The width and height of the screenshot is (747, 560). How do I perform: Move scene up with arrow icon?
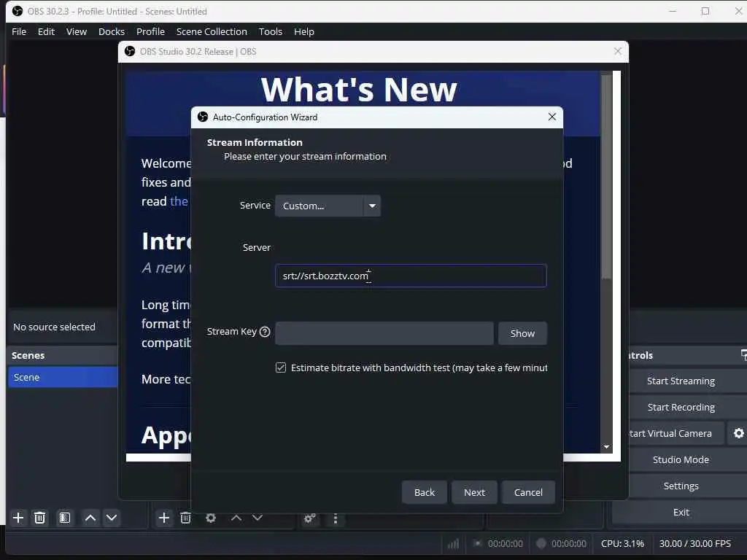(90, 518)
